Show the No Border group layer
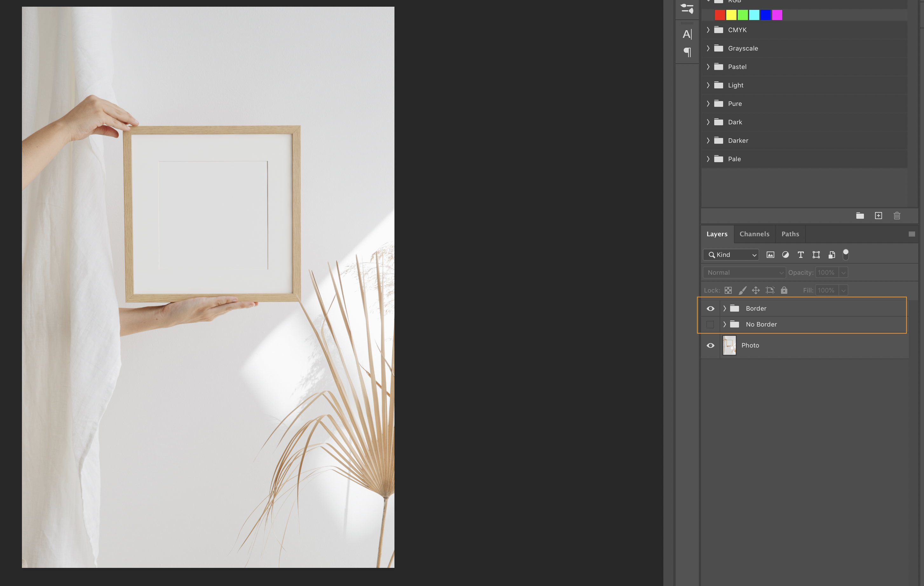Screen dimensions: 924x586 coord(710,325)
